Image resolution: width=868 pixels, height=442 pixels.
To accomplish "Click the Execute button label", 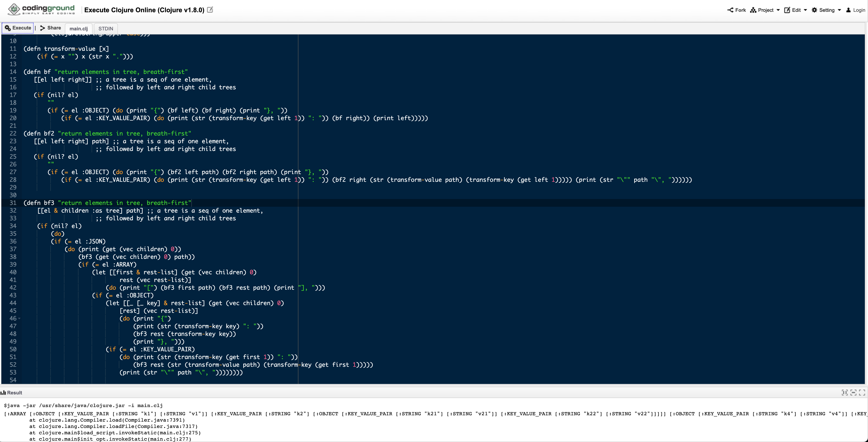I will click(22, 28).
